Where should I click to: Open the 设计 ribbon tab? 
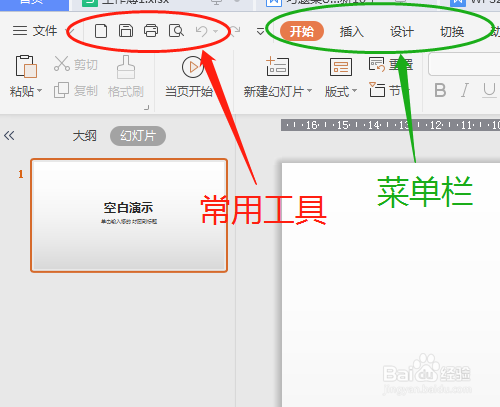[x=402, y=32]
